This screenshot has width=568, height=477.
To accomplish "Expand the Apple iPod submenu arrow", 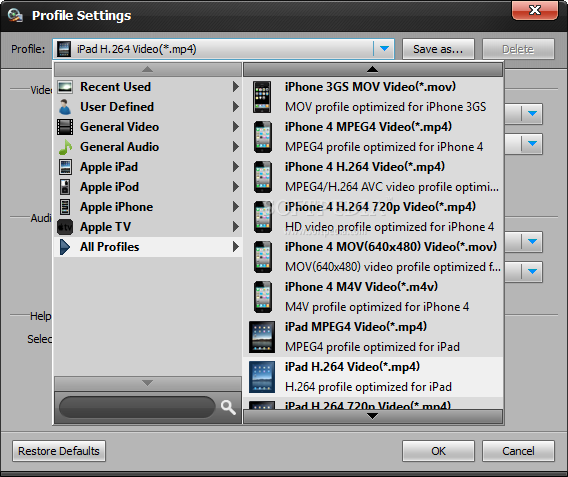I will (236, 187).
